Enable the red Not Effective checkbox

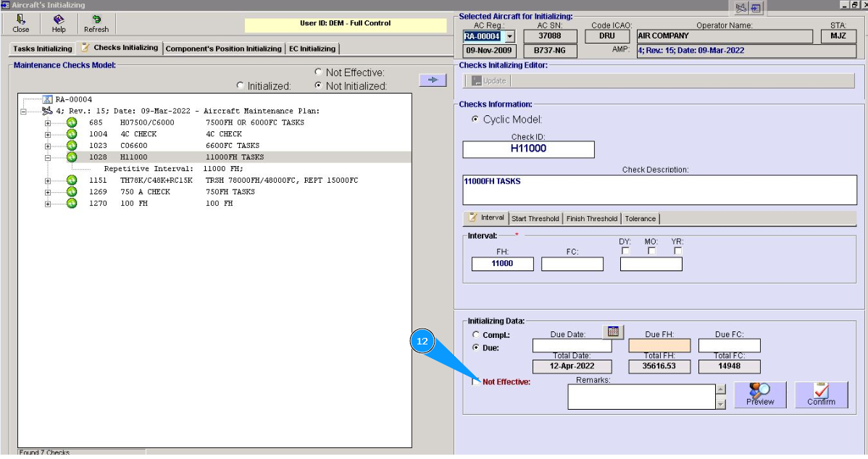(475, 381)
